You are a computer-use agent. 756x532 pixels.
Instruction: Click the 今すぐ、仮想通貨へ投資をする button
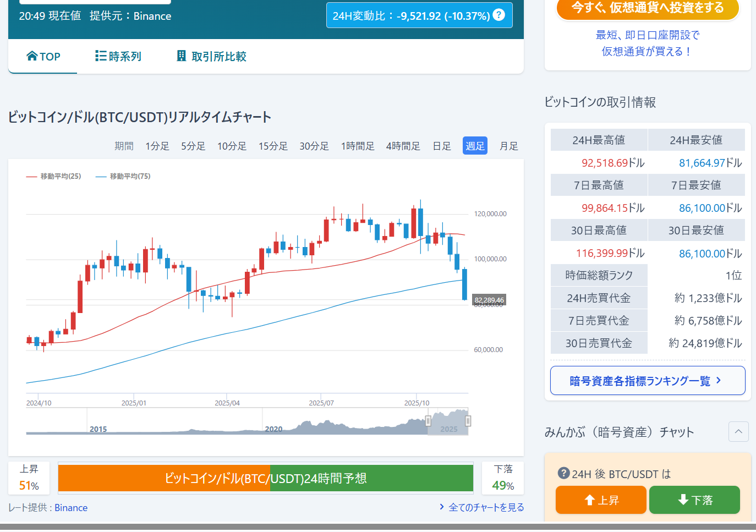[x=648, y=8]
